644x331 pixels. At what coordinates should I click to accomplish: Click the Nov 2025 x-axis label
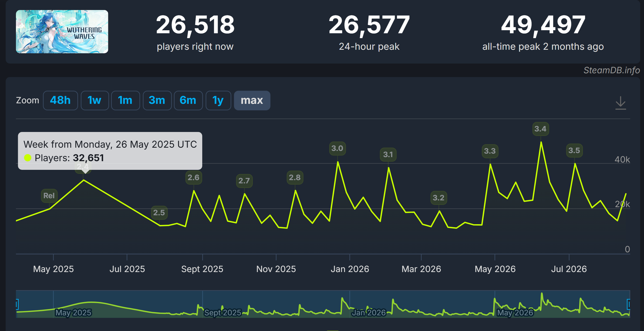pyautogui.click(x=276, y=269)
